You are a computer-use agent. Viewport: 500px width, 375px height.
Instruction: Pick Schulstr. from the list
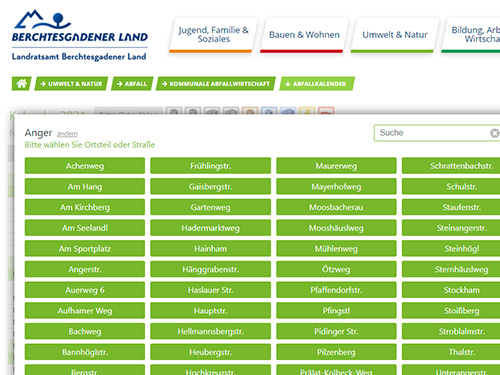coord(462,186)
